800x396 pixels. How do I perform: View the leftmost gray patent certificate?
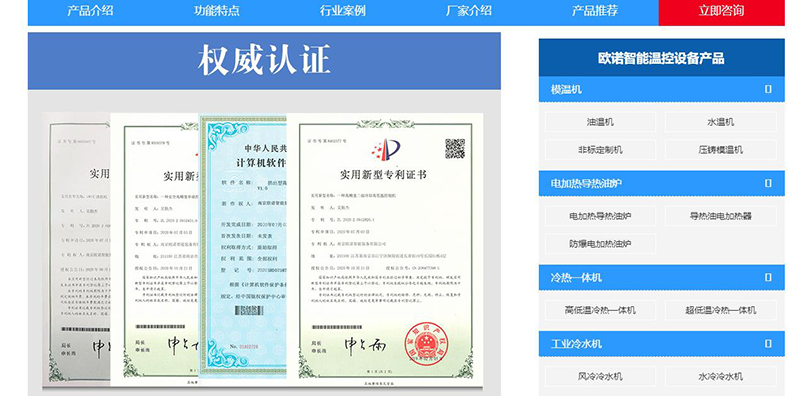click(76, 249)
